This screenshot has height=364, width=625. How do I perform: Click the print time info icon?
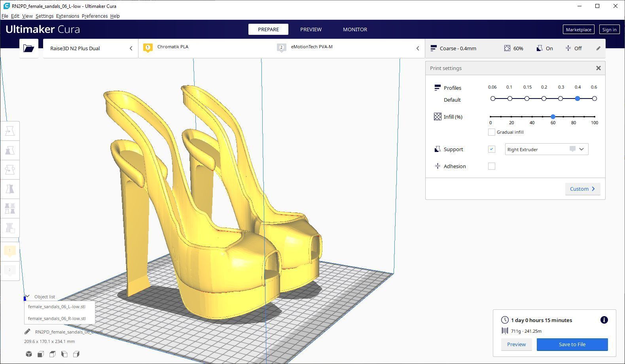click(604, 320)
